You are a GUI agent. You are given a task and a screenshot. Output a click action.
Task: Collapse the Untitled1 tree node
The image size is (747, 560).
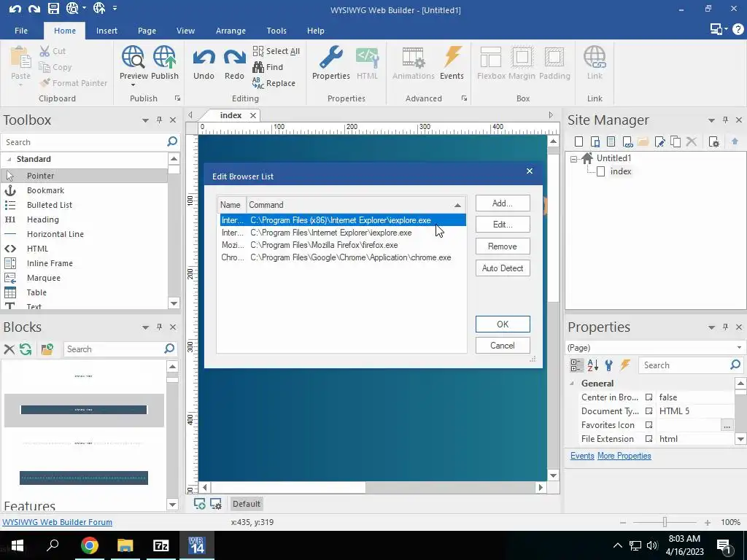pyautogui.click(x=573, y=158)
